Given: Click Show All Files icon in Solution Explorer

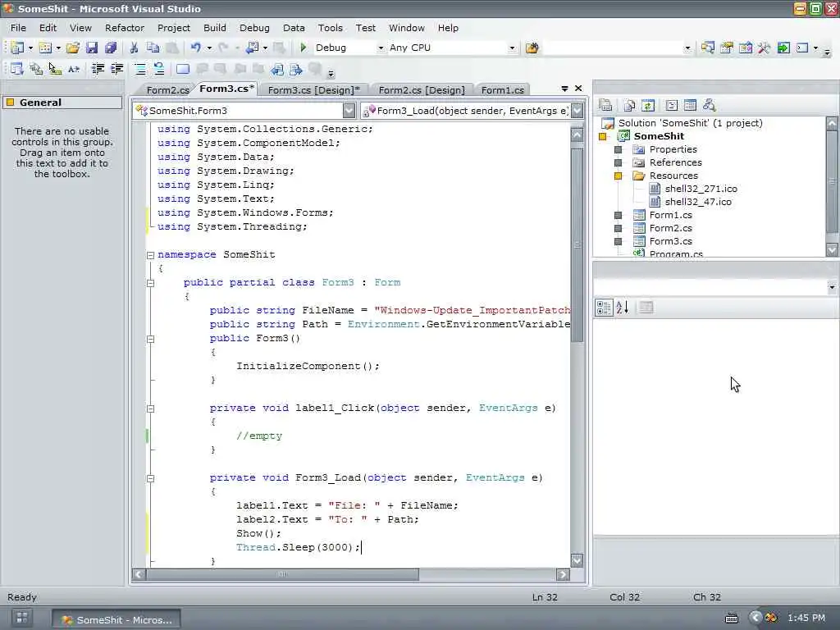Looking at the screenshot, I should (629, 106).
